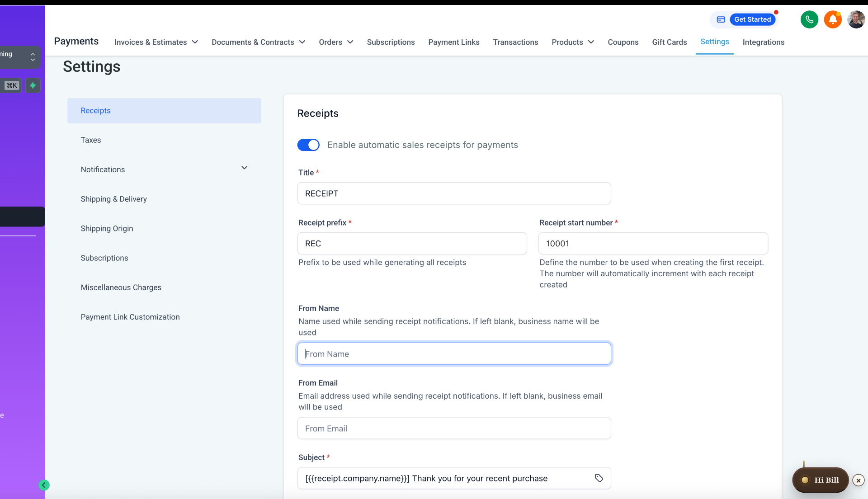
Task: Click the green phone call icon
Action: (809, 19)
